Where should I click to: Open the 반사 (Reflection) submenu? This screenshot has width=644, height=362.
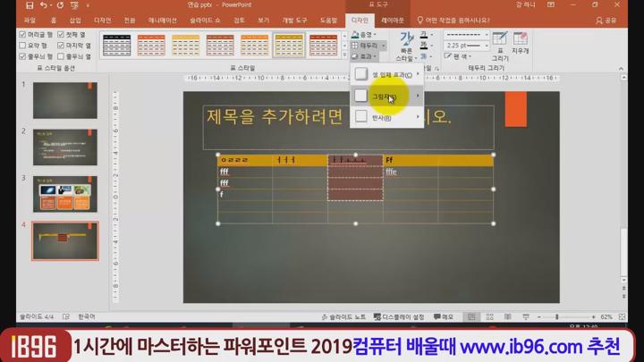pyautogui.click(x=387, y=117)
